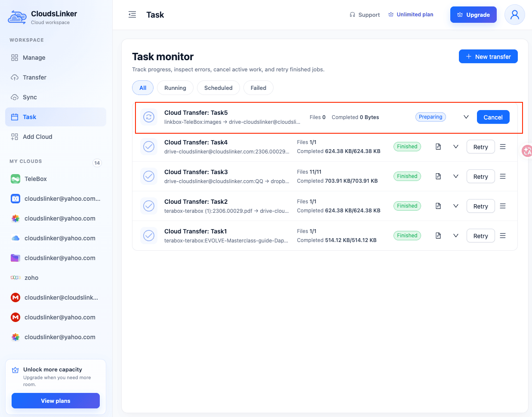The image size is (532, 417).
Task: Click the View plans button
Action: tap(55, 401)
